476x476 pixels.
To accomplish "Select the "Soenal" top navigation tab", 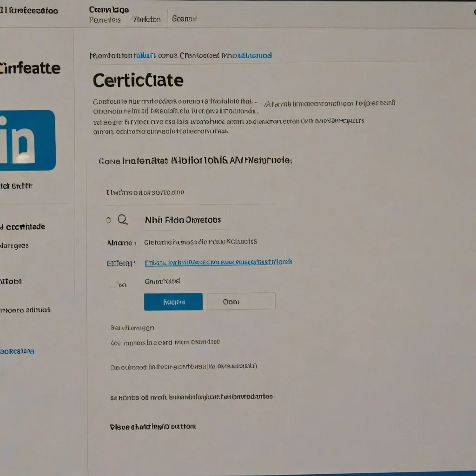I will tap(185, 19).
